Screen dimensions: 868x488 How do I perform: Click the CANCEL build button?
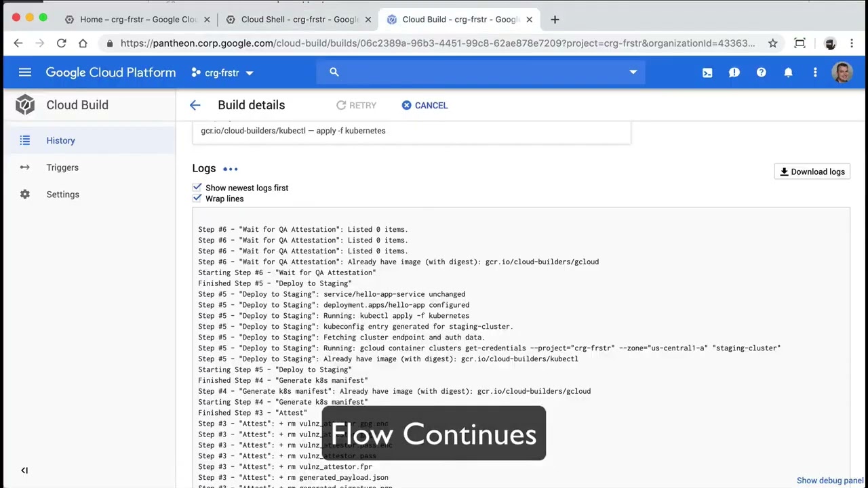(425, 105)
